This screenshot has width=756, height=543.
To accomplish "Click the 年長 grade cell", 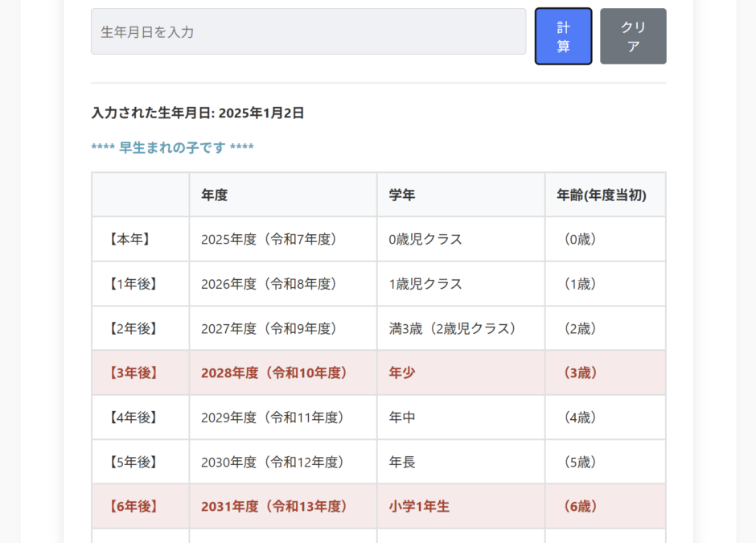I will pos(402,463).
